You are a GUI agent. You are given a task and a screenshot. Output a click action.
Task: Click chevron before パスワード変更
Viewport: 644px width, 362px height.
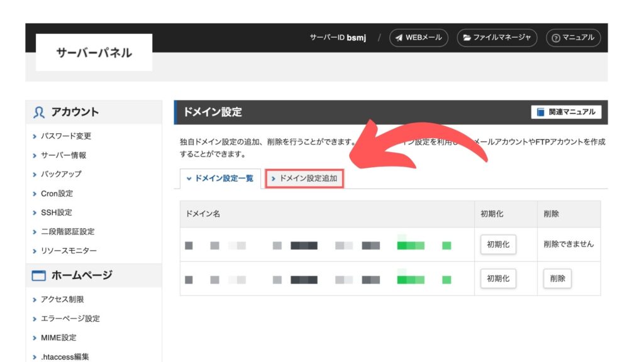pyautogui.click(x=35, y=136)
